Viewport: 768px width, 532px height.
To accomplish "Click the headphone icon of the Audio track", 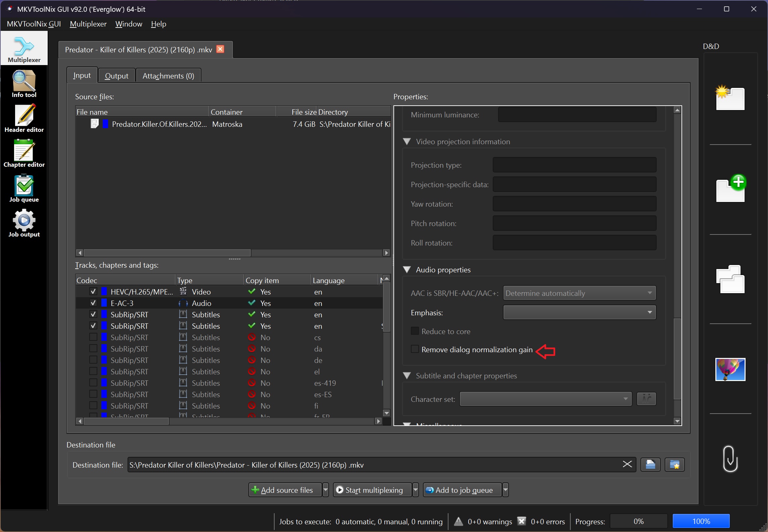I will coord(183,303).
